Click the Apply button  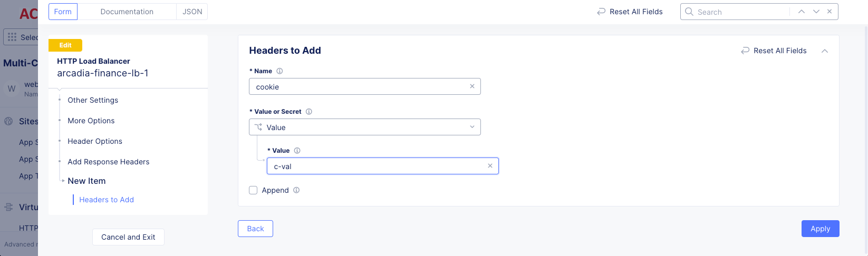pos(820,229)
